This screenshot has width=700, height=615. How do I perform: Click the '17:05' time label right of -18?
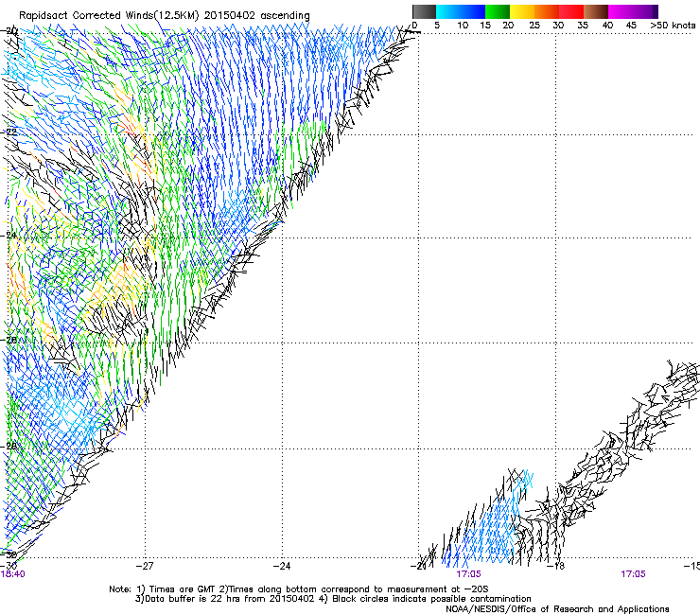coord(633,574)
